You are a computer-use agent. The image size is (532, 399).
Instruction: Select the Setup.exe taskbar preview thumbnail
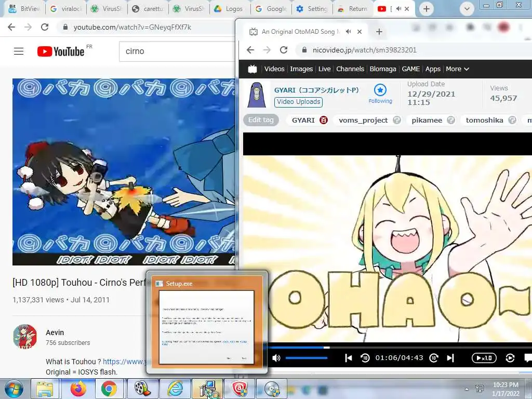(x=207, y=322)
